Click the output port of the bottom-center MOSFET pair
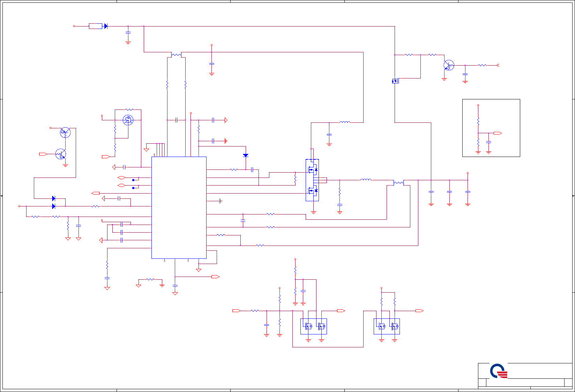 (341, 311)
